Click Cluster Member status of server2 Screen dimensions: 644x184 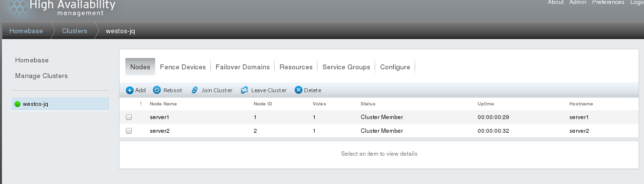[x=382, y=131]
